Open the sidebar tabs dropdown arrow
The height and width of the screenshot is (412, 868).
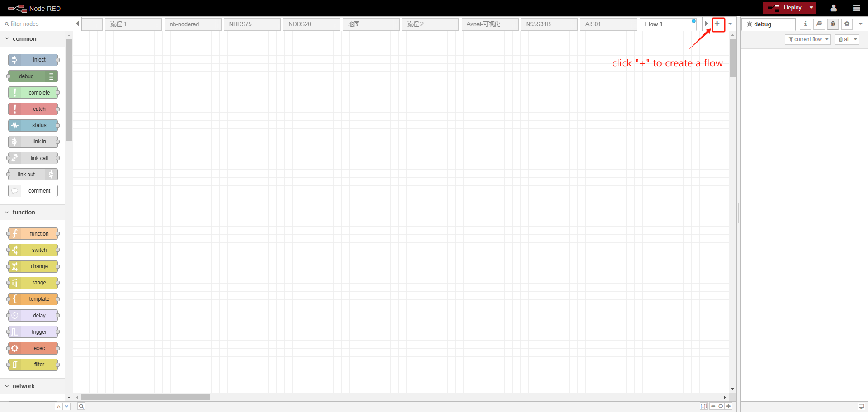tap(860, 24)
